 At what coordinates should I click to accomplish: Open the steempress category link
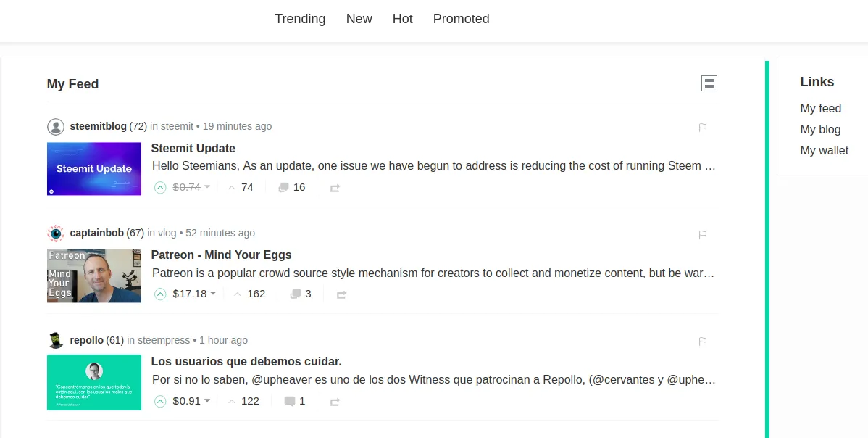tap(164, 340)
